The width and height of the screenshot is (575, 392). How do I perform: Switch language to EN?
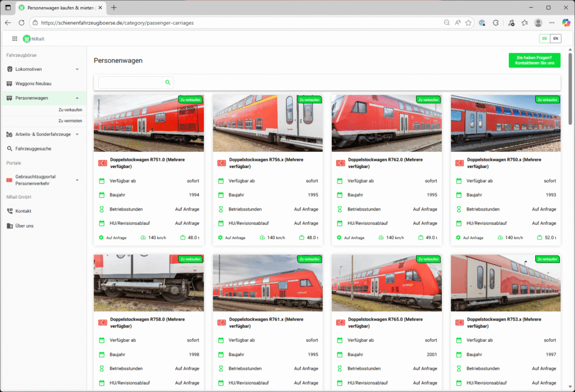555,39
